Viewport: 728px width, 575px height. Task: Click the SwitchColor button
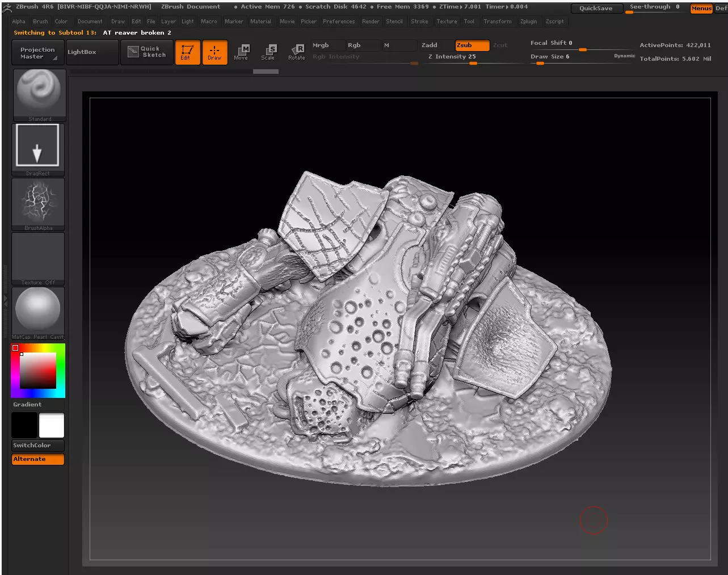(38, 446)
